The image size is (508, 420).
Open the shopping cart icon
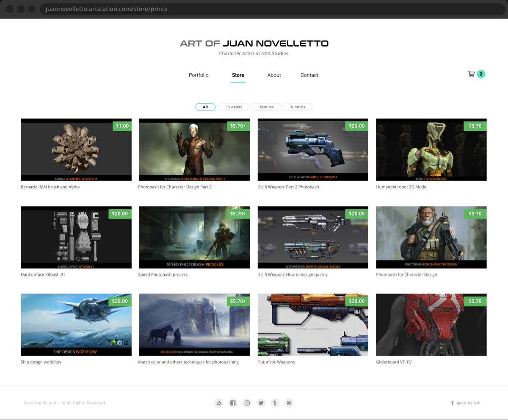pos(471,74)
